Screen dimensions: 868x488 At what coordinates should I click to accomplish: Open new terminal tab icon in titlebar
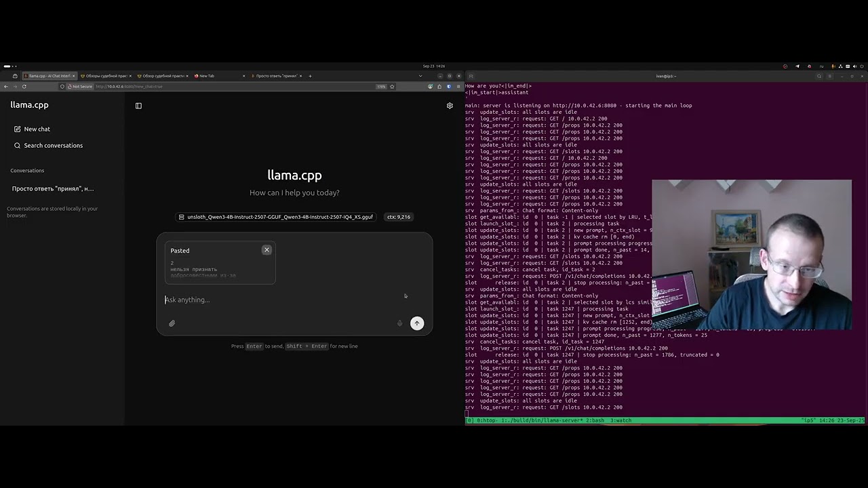click(471, 76)
